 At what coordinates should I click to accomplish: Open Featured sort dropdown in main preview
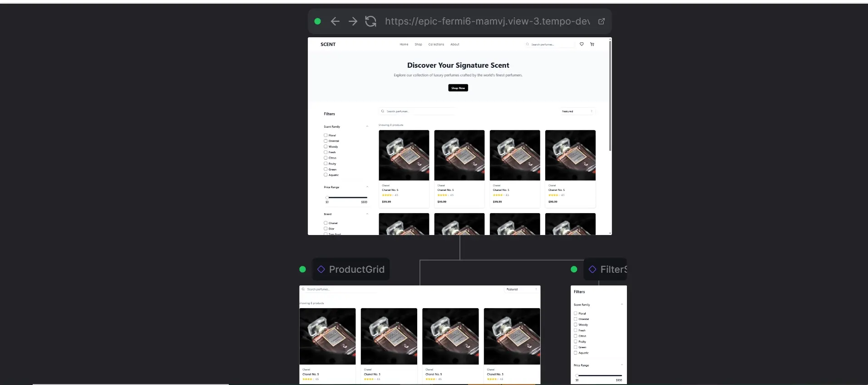(x=577, y=111)
